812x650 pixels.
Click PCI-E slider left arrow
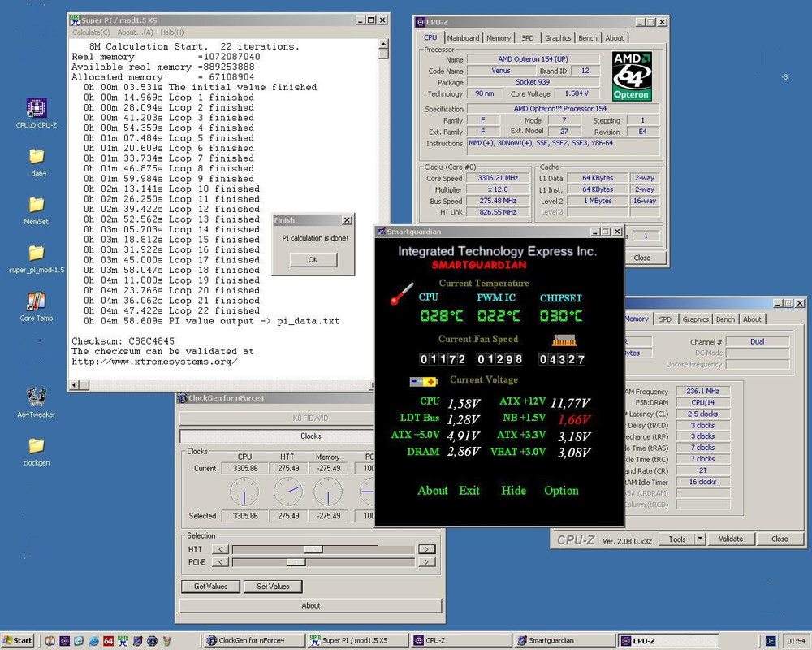click(x=220, y=562)
